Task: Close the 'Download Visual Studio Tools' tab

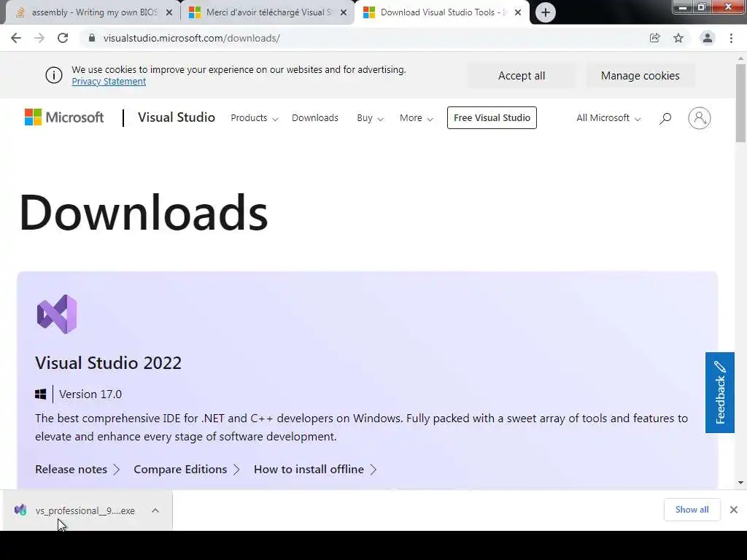Action: point(518,13)
